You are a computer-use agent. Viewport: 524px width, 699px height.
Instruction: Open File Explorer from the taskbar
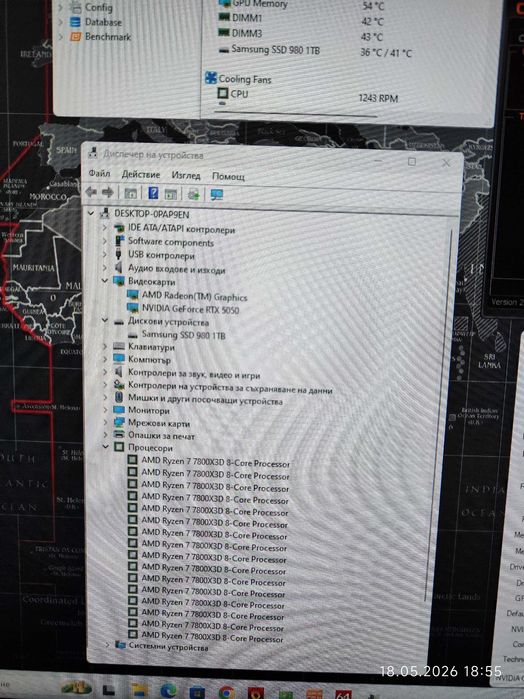click(x=139, y=691)
